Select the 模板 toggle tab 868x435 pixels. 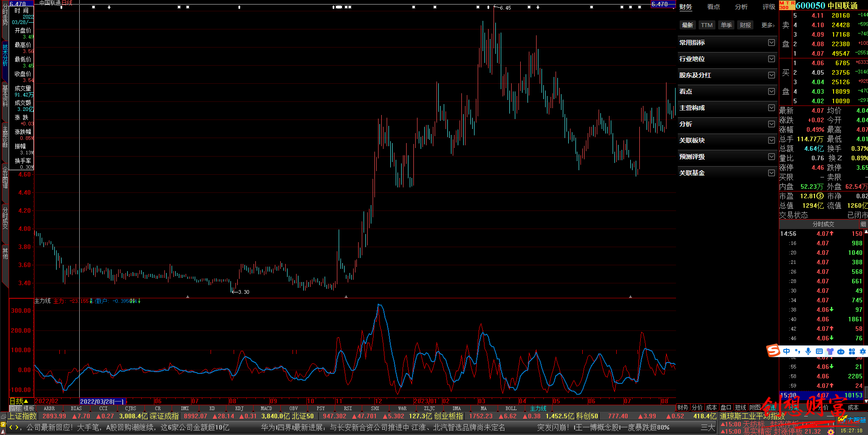click(29, 408)
